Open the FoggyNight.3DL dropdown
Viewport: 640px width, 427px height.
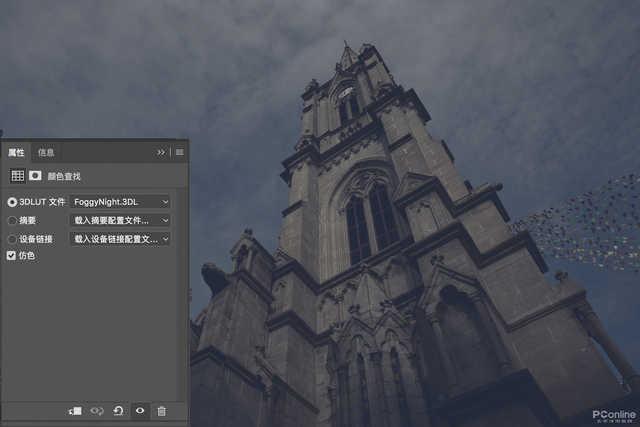pyautogui.click(x=120, y=202)
